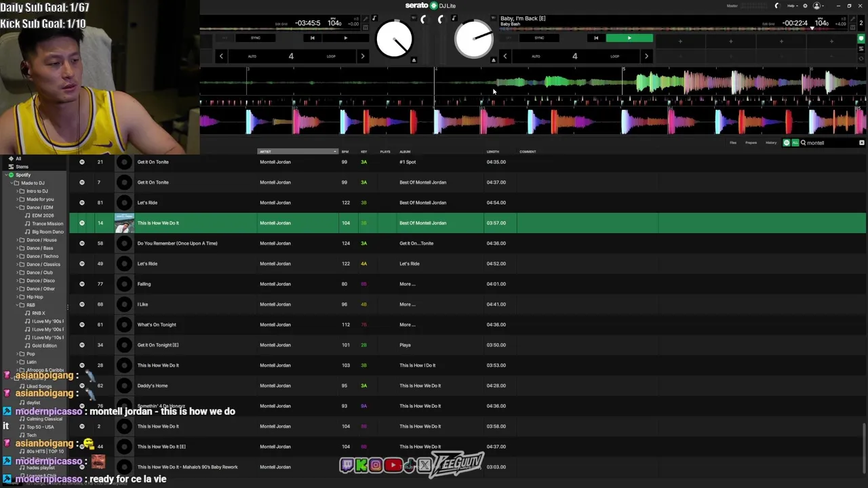Click the left deck key lock note icon
Viewport: 868px width, 488px height.
coord(374,18)
